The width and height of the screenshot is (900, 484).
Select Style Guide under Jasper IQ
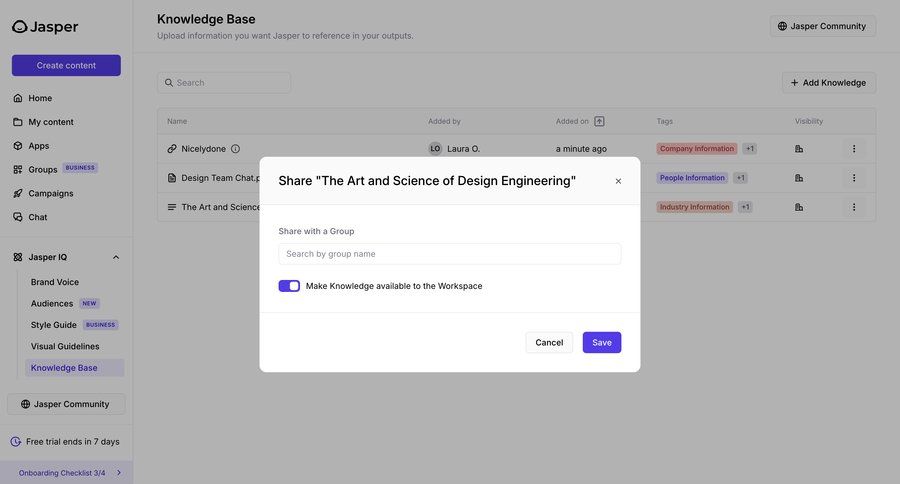53,325
